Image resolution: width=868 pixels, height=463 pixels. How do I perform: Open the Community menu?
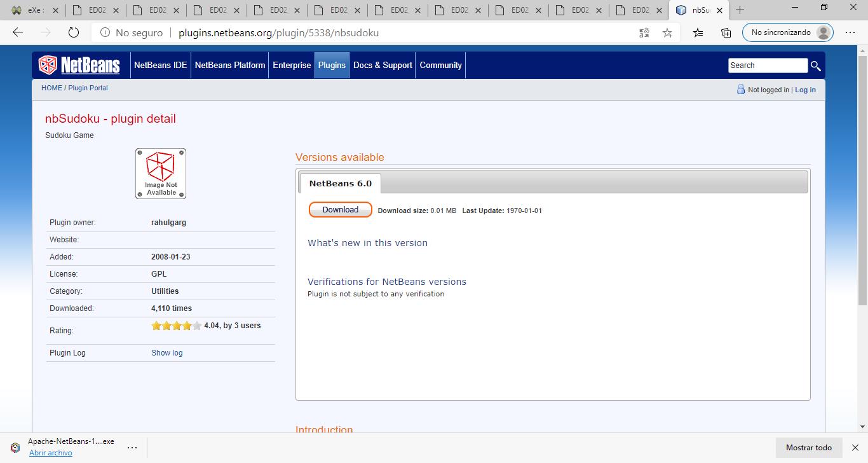click(440, 65)
